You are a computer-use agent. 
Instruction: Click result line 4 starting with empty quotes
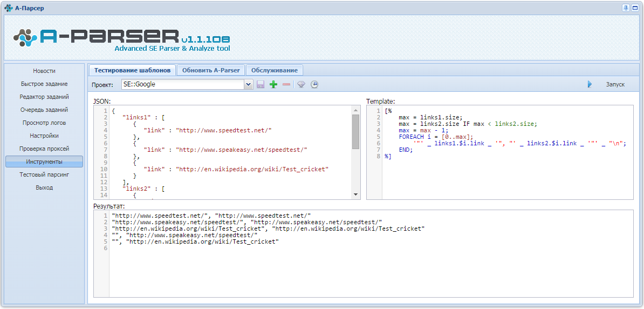[x=184, y=235]
